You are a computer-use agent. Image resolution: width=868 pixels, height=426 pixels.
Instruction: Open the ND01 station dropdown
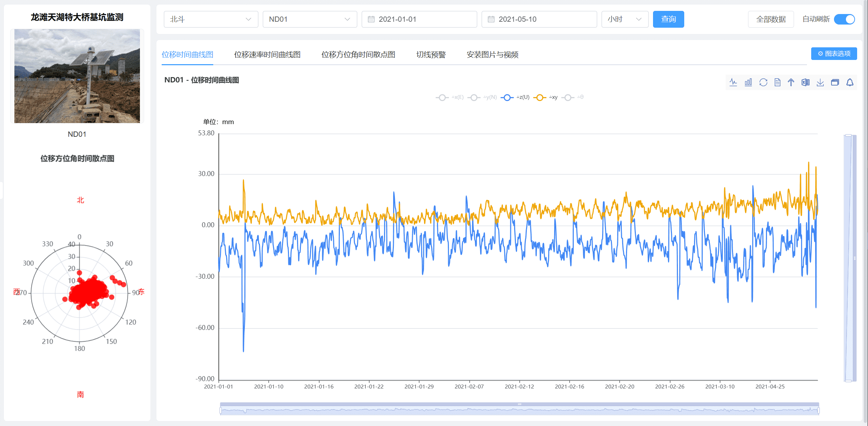coord(310,19)
